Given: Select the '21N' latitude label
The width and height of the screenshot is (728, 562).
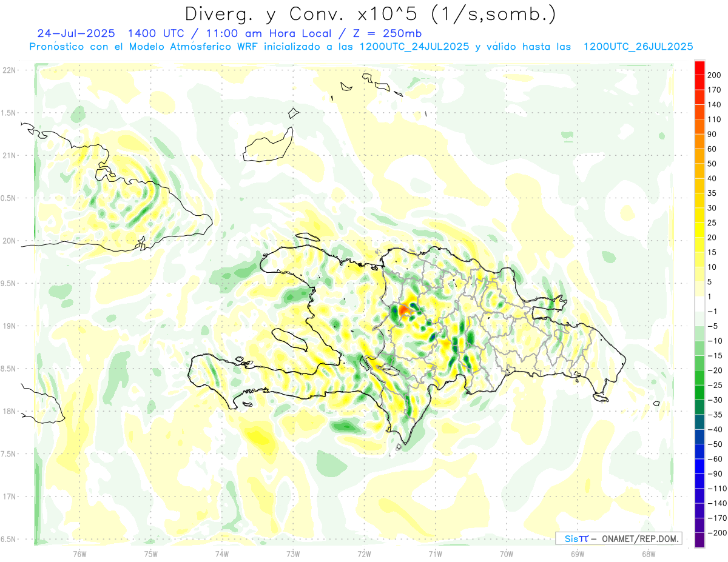Looking at the screenshot, I should (8, 155).
